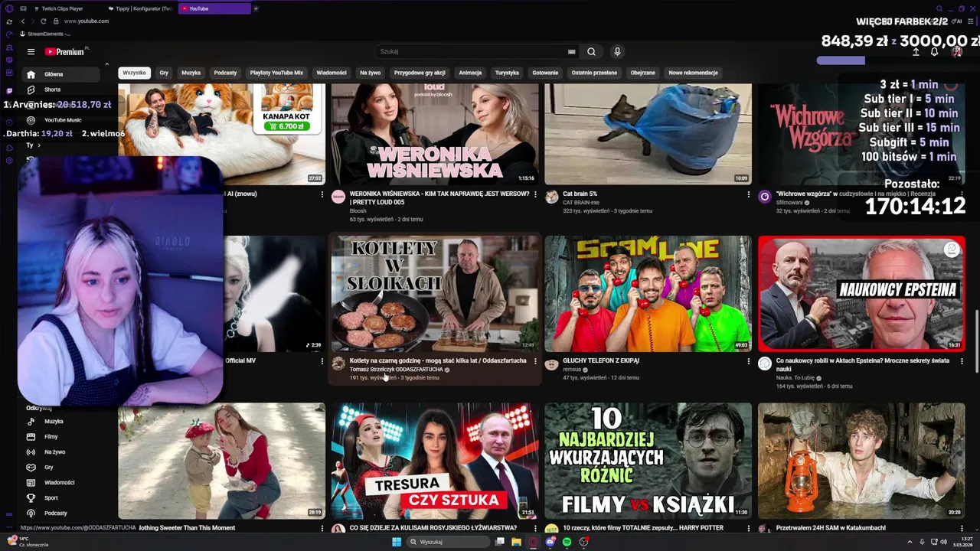Open Cat brain 5% video title

[x=580, y=194]
